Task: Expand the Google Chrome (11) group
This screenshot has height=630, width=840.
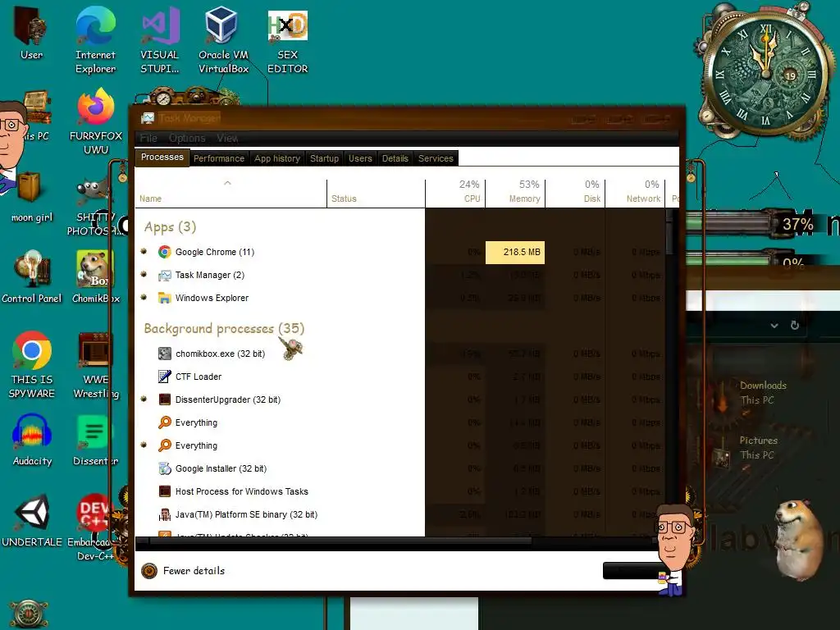Action: tap(144, 251)
